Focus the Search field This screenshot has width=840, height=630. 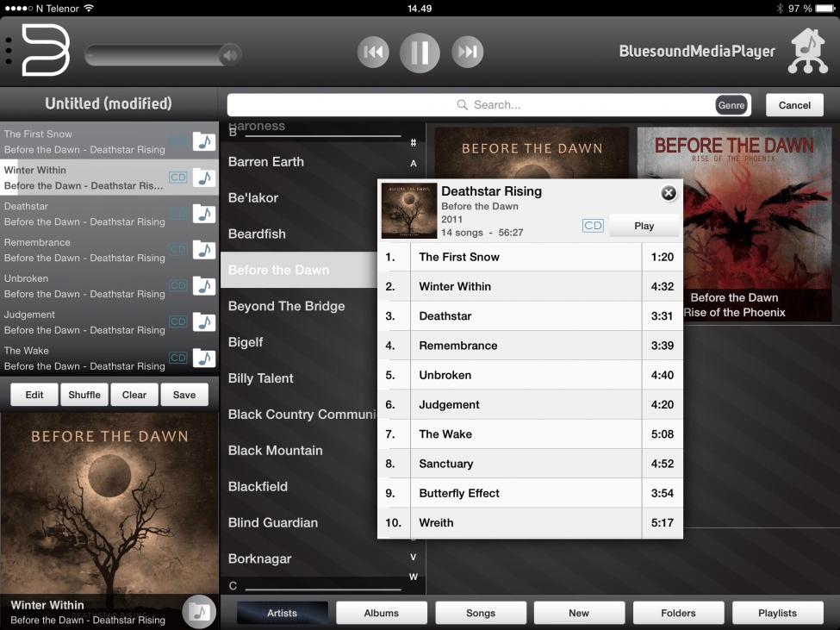tap(488, 105)
